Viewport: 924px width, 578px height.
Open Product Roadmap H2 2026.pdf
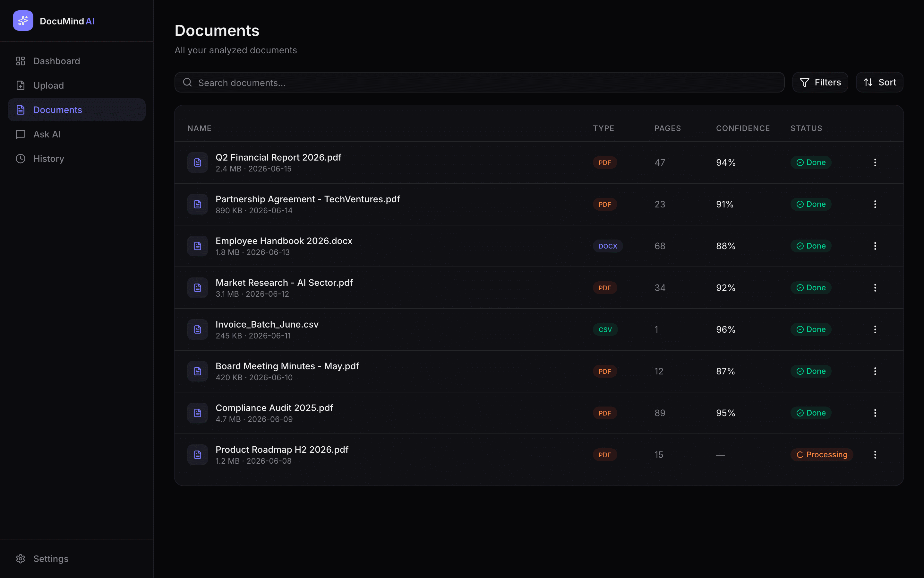click(x=282, y=450)
